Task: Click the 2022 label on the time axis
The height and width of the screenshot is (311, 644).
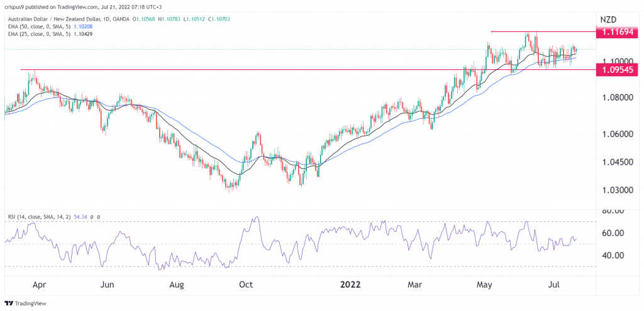Action: pyautogui.click(x=350, y=285)
